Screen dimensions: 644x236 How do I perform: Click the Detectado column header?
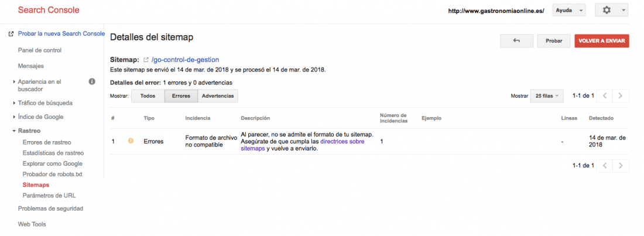(601, 118)
